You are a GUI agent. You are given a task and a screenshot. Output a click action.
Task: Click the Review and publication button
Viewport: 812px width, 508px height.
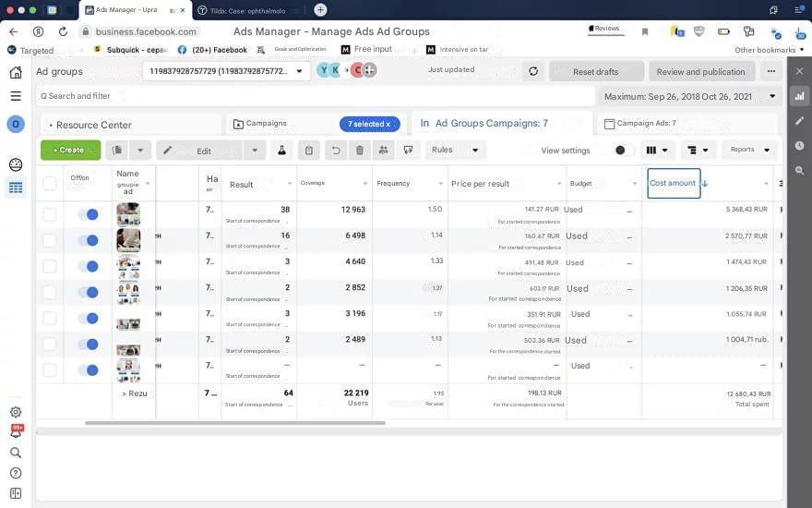[700, 71]
